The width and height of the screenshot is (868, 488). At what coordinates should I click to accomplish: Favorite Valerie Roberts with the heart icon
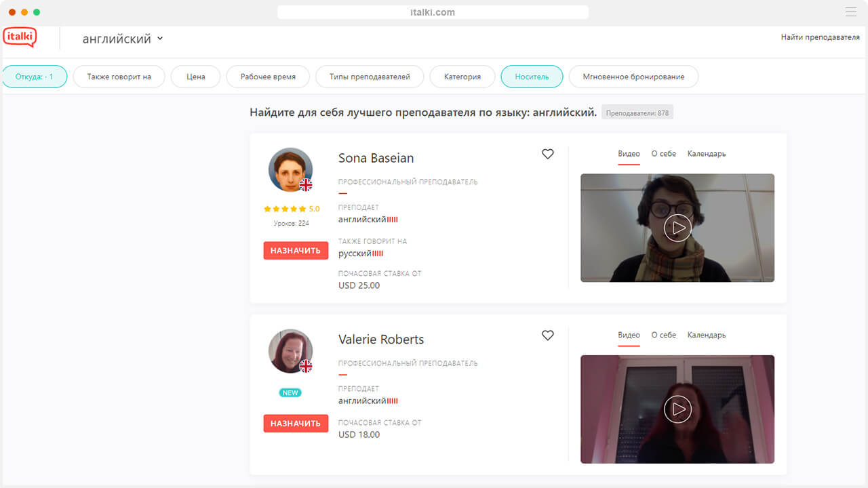[548, 335]
